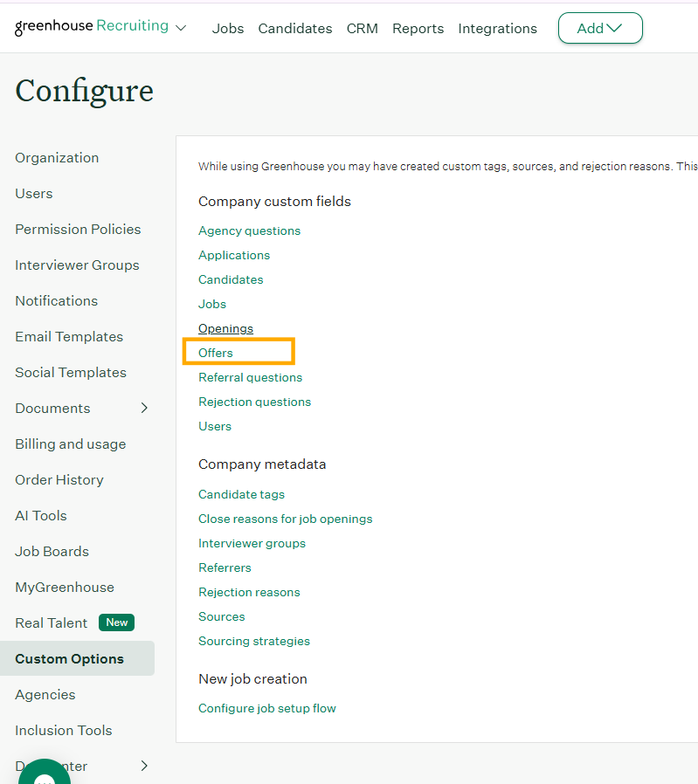Select Users in the Configure sidebar
Screen dimensions: 698x784
click(34, 194)
